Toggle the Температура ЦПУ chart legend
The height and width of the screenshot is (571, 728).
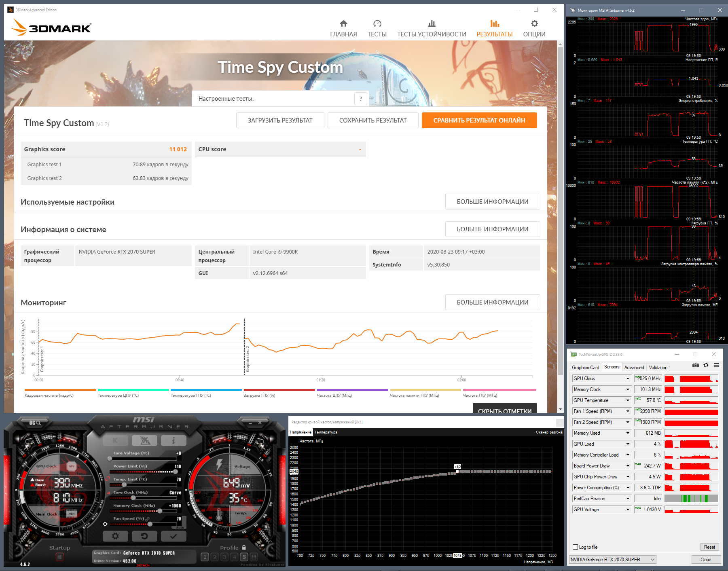(x=133, y=393)
